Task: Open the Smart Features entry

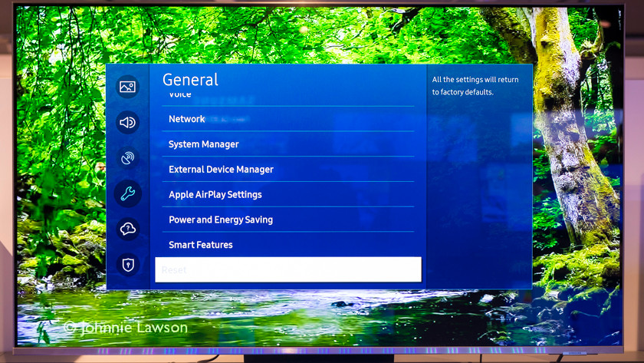Action: coord(201,245)
